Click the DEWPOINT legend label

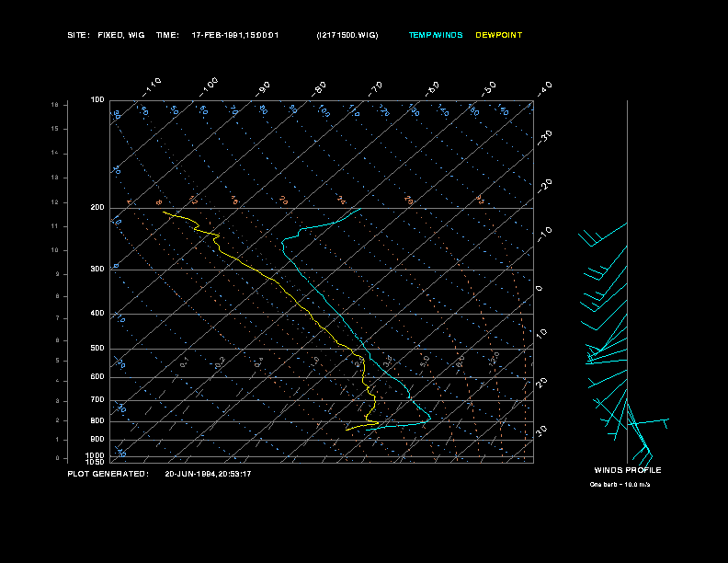click(x=498, y=35)
